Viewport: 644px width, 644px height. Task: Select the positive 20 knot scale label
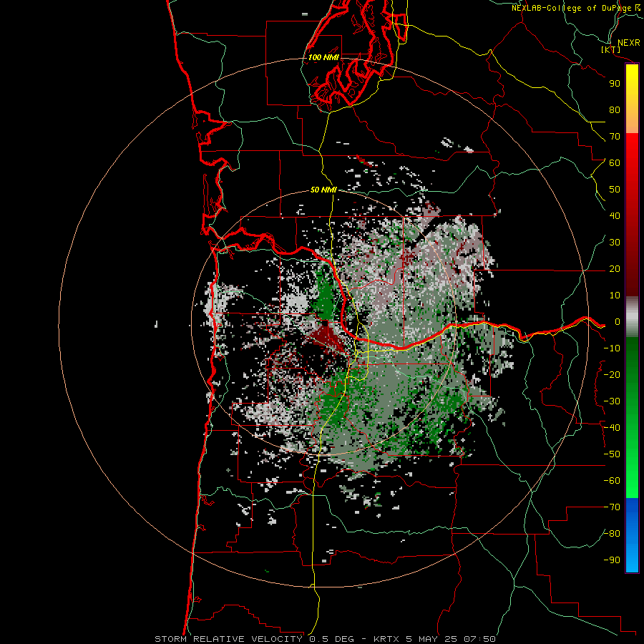(x=615, y=269)
